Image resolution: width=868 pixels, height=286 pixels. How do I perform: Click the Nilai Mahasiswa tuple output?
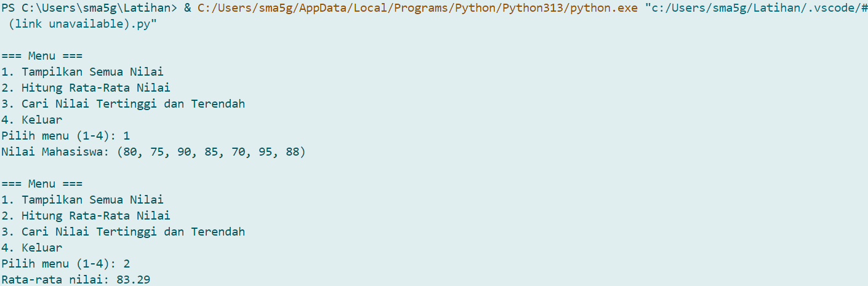153,152
